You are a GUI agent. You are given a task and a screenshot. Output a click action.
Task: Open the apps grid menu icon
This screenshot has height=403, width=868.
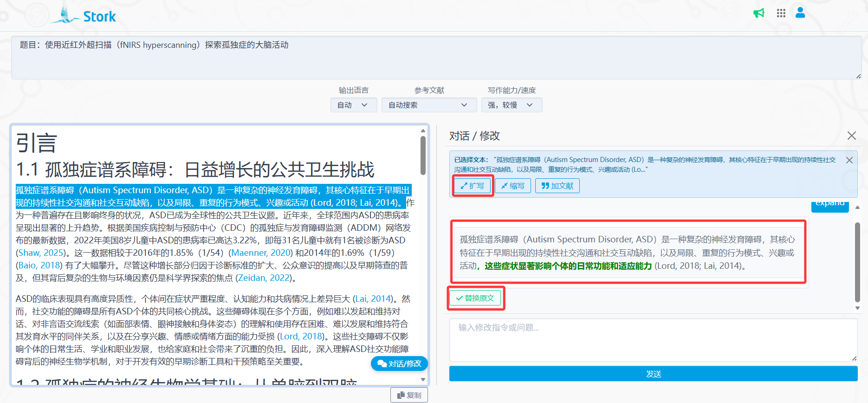781,13
